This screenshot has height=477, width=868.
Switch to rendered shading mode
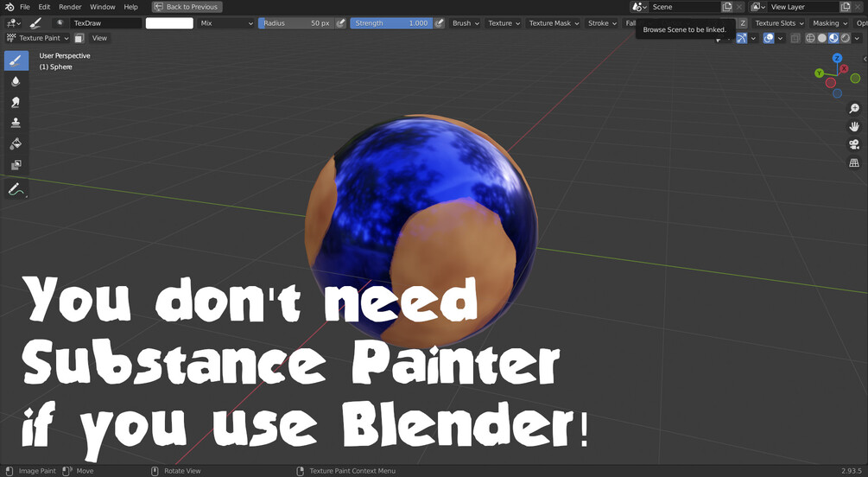tap(846, 38)
